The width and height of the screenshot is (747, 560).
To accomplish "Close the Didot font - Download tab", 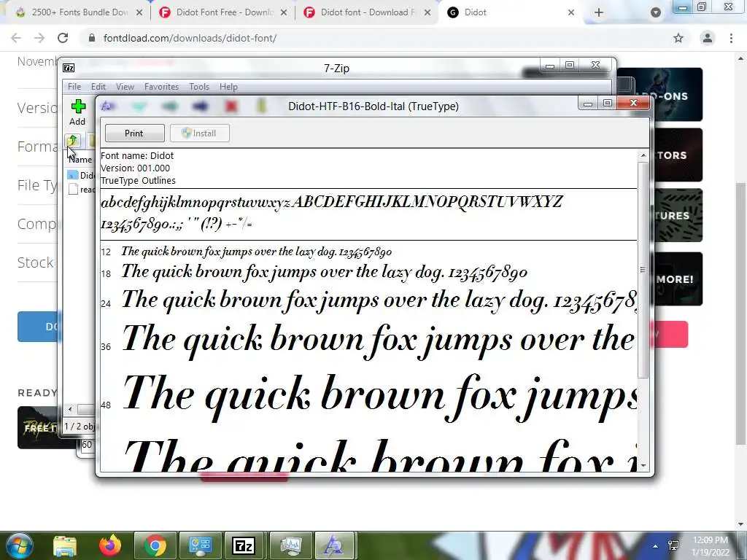I will pos(427,12).
